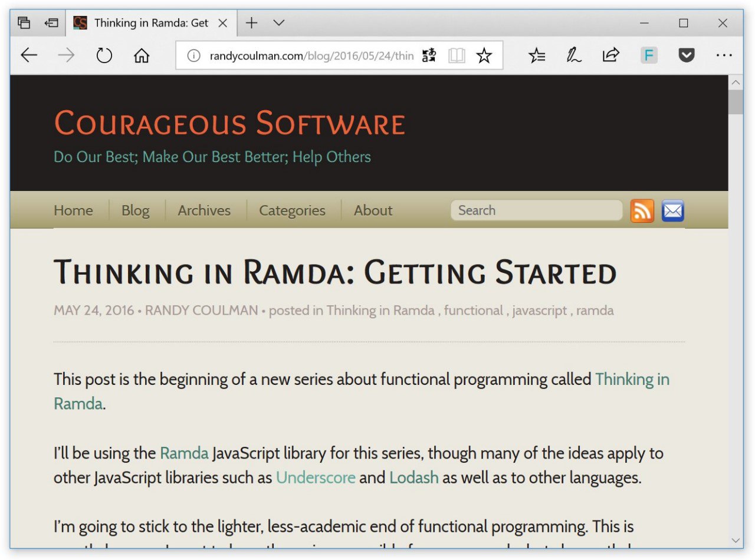The width and height of the screenshot is (755, 560).
Task: Open Blog in site navigation
Action: (136, 210)
